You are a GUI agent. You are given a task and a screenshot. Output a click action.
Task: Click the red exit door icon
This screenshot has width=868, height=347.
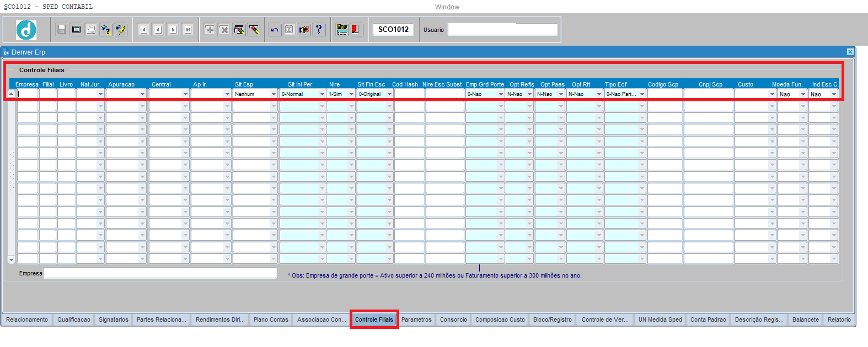[356, 30]
